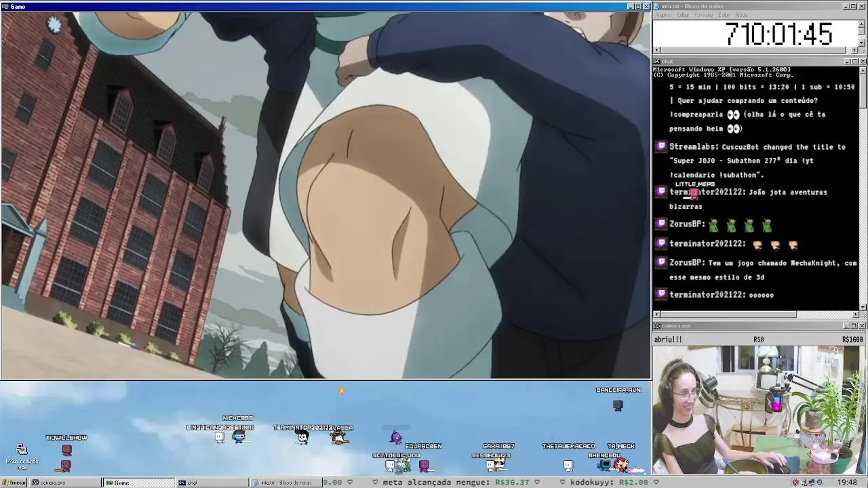Click the BANDEIRA-RUN character sprite
The image size is (868, 488).
pyautogui.click(x=618, y=405)
